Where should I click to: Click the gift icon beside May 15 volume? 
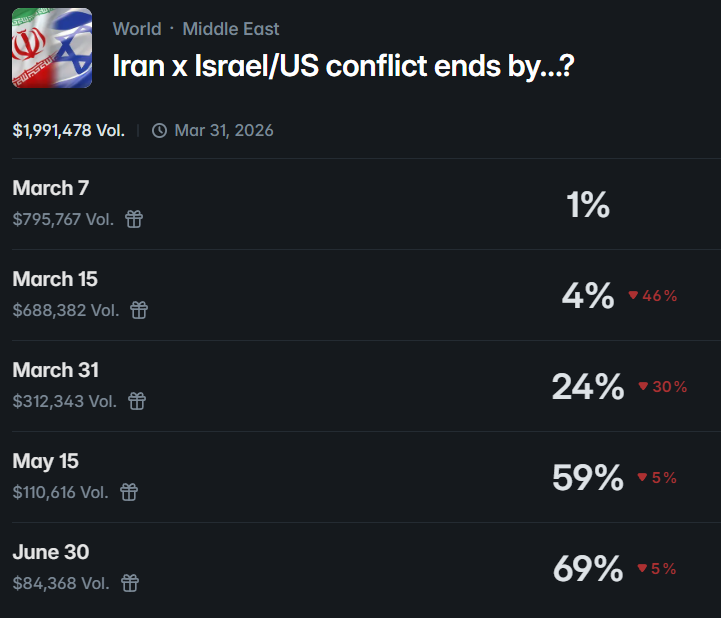pyautogui.click(x=129, y=492)
